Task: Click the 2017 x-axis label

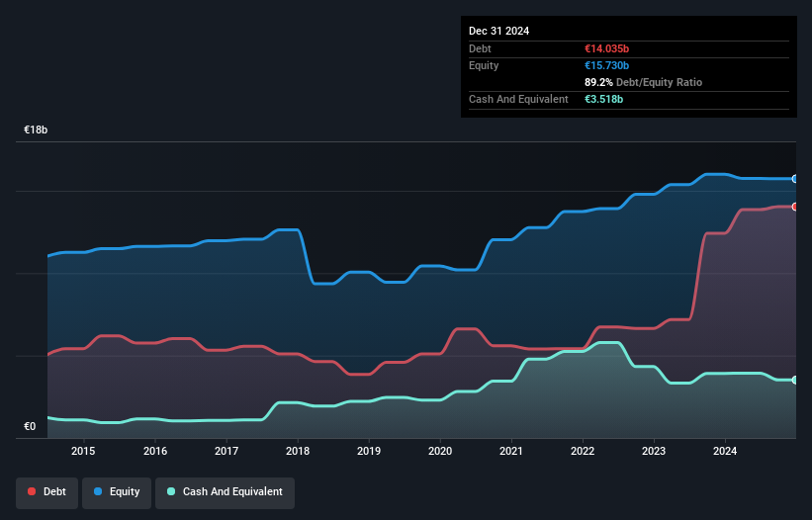Action: (226, 451)
